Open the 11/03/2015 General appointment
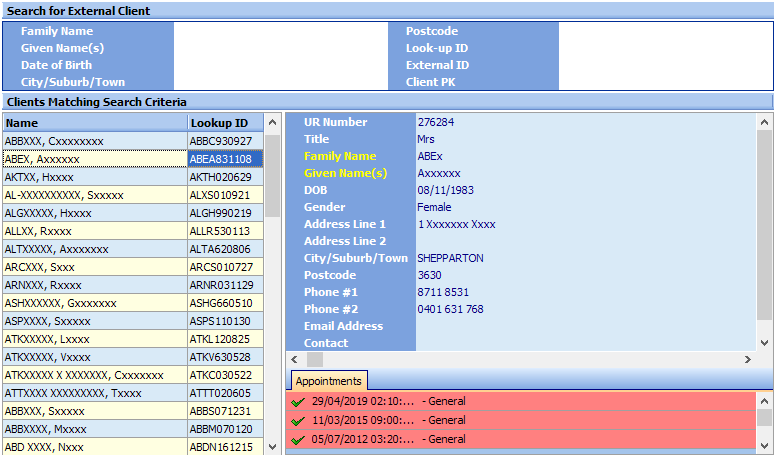This screenshot has width=776, height=457. 521,420
